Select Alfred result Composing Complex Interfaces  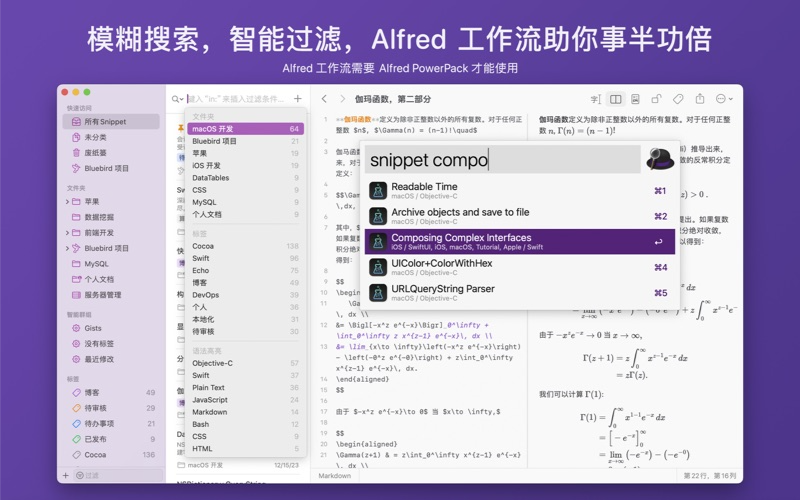[x=519, y=241]
